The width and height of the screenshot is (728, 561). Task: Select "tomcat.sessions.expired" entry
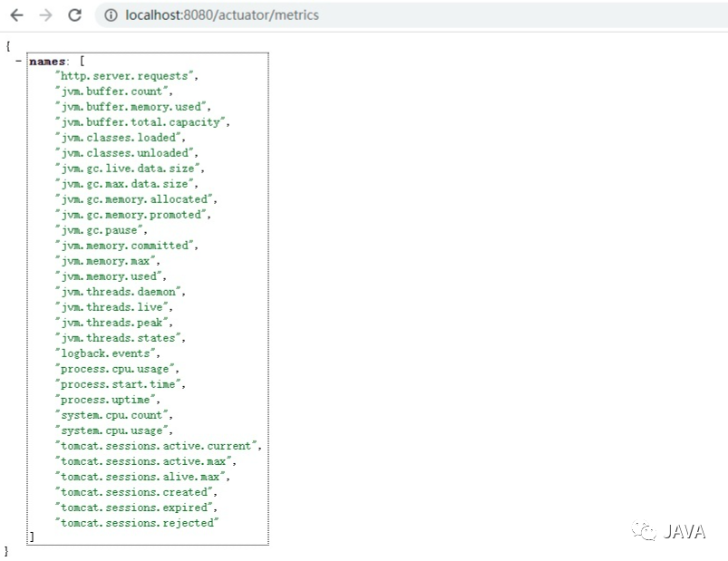[x=133, y=508]
